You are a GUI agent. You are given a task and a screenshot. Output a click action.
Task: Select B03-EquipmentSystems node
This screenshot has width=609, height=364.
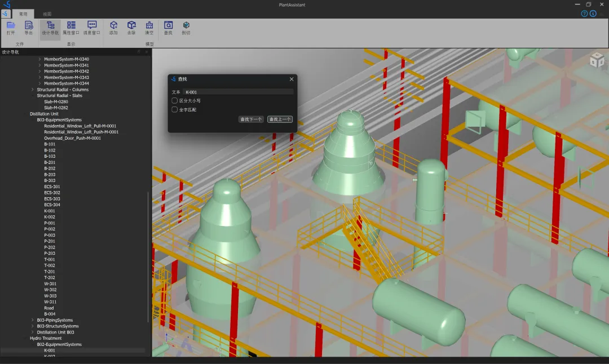59,120
